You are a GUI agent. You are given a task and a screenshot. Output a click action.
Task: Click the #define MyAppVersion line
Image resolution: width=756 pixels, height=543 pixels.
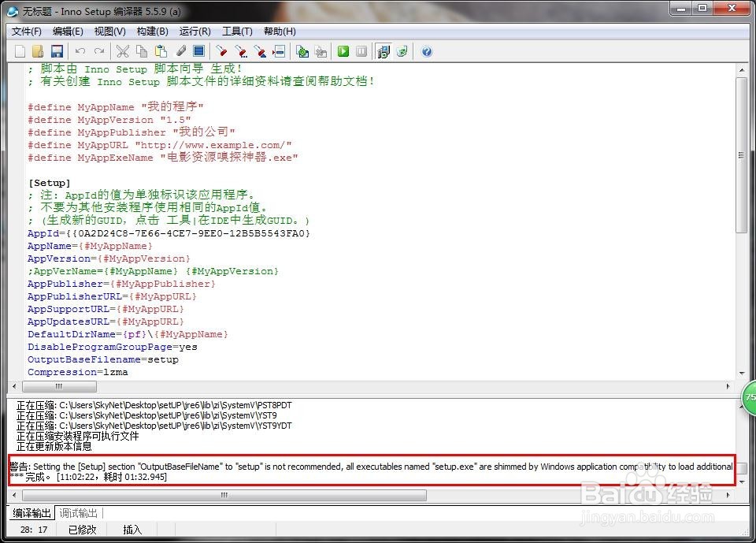109,119
